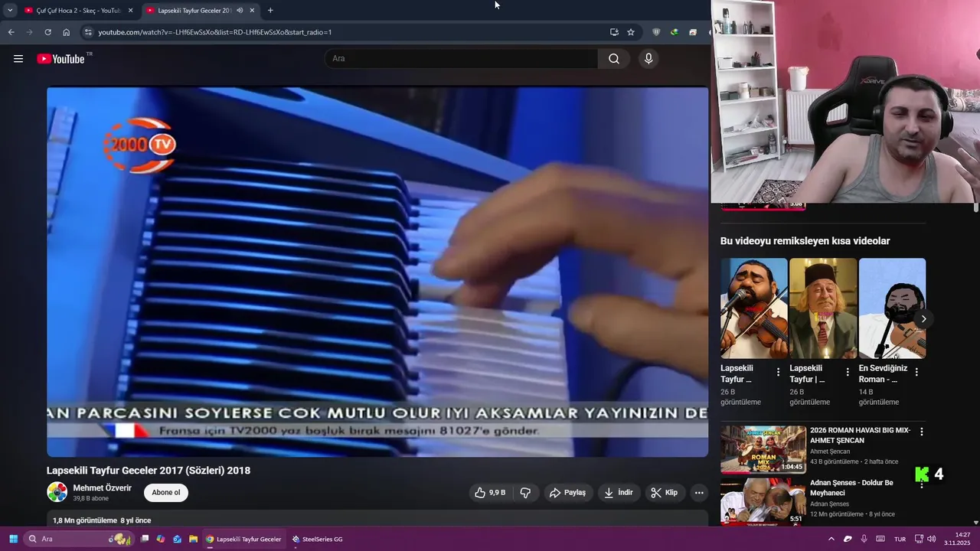
Task: Open 'Adnan Şenses - Doldur Be Meyhaneci' title
Action: pyautogui.click(x=851, y=487)
